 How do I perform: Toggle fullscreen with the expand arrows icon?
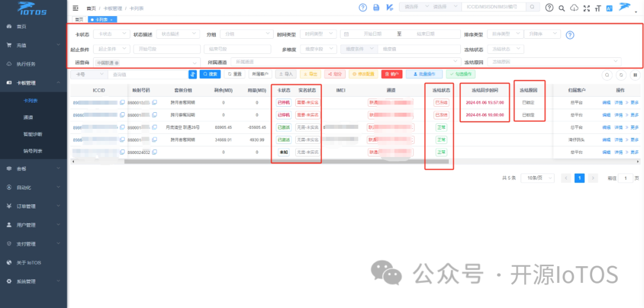(x=587, y=8)
